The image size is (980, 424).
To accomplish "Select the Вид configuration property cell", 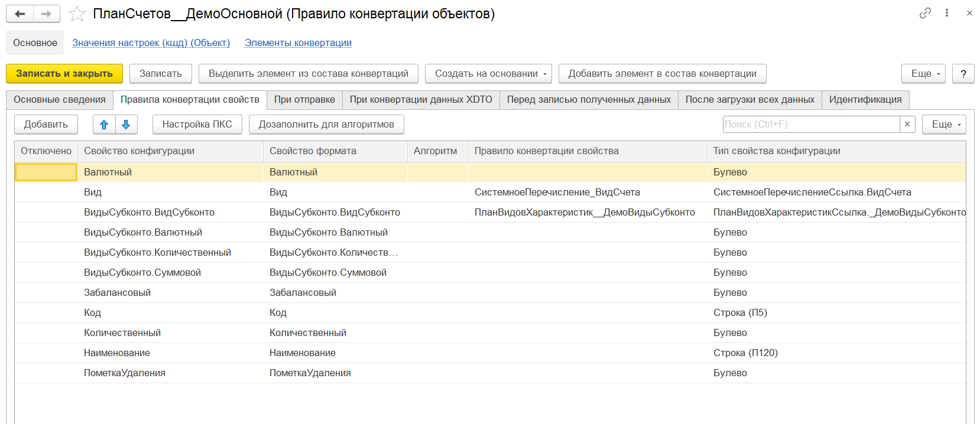I will pos(170,192).
